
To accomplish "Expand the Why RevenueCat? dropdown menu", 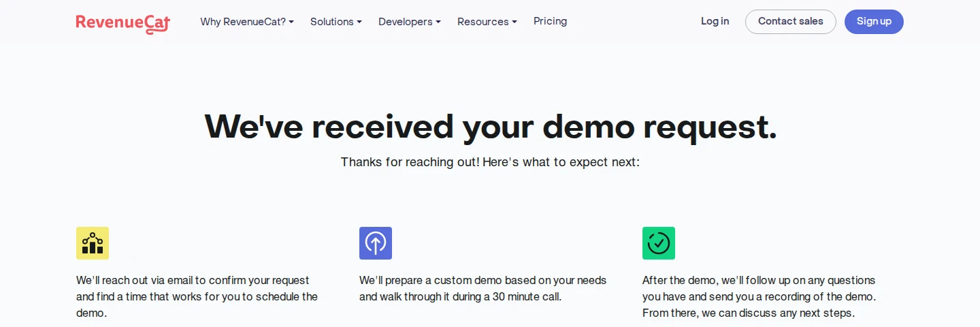I will [x=247, y=22].
